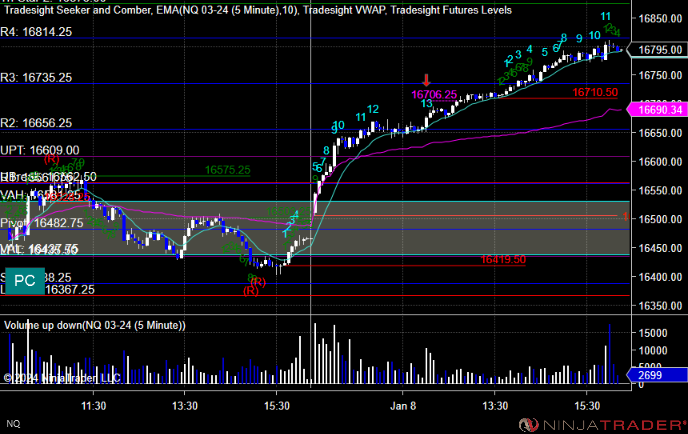
Task: Click the 16795.00 current price marker
Action: coord(660,50)
